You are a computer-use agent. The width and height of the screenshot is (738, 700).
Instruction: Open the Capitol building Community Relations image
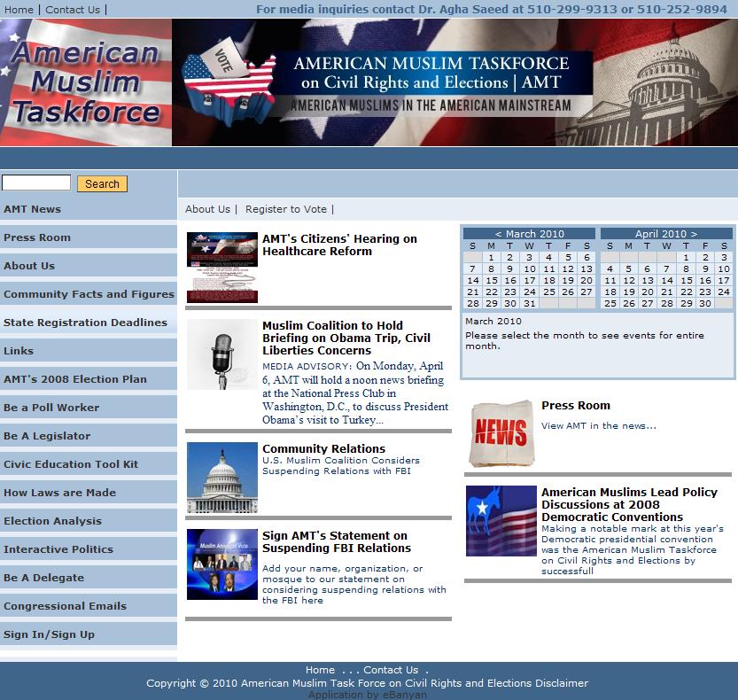(222, 478)
